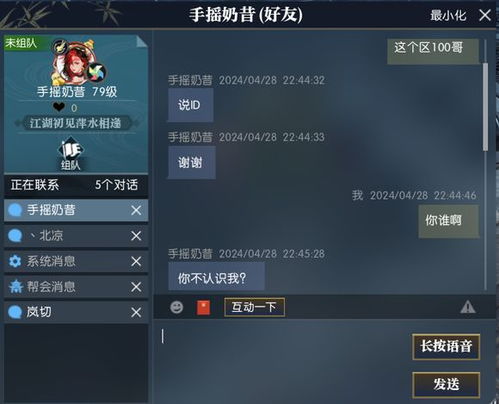Click the chat history scrollbar thumb

[x=485, y=107]
